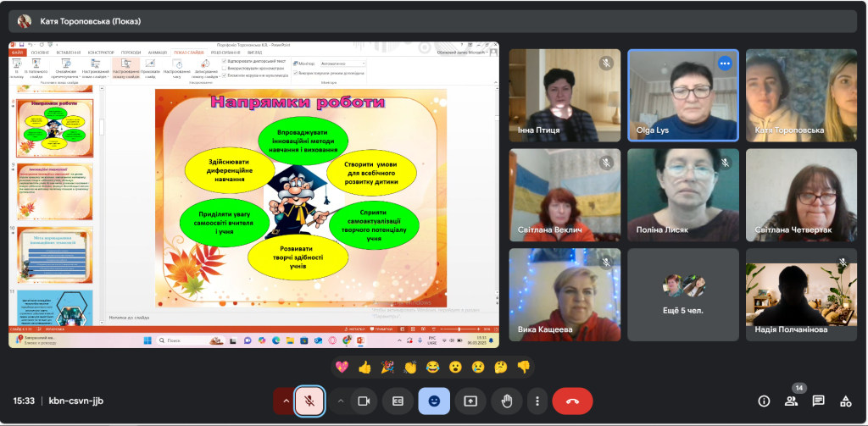Click Настроювання часу ribbon button
Viewport: 868px width, 426px height.
[x=176, y=68]
